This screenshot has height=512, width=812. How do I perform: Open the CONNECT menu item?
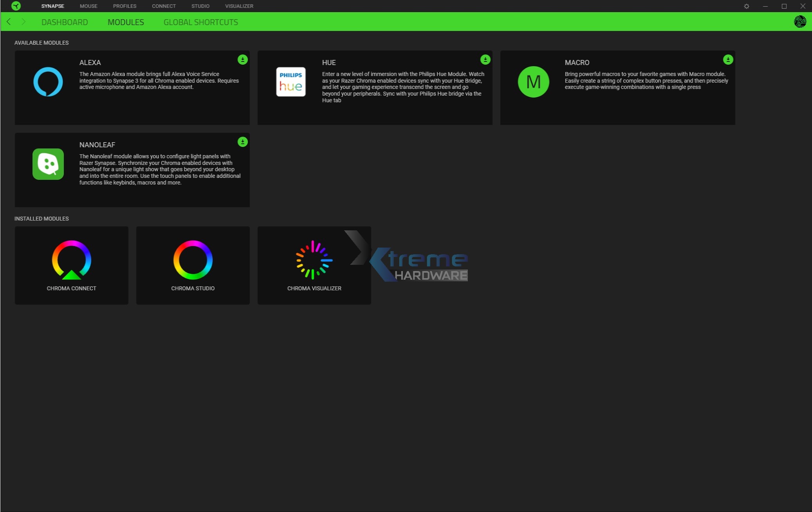[164, 6]
